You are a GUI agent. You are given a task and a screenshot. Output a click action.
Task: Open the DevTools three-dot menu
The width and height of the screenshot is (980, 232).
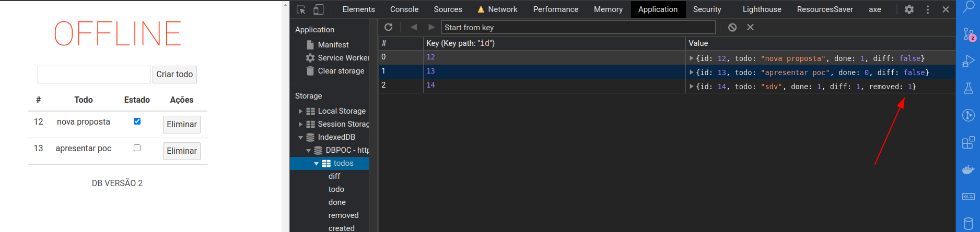click(928, 9)
